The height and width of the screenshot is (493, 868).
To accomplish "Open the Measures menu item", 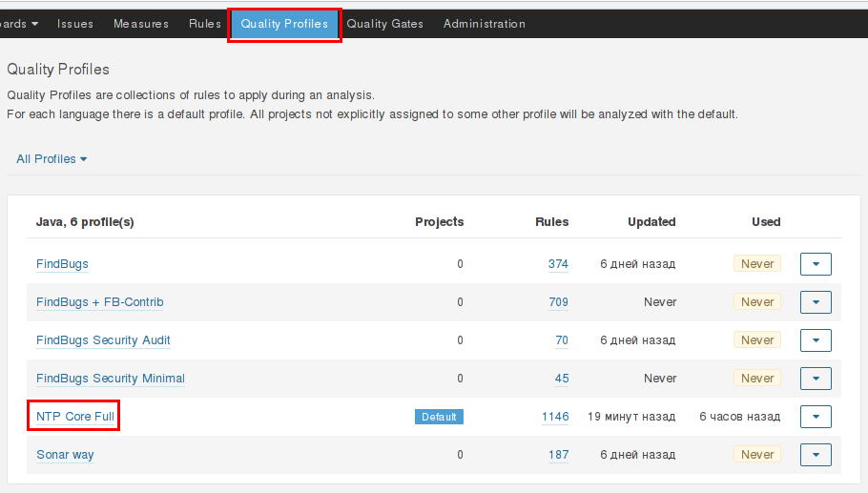I will (x=140, y=24).
